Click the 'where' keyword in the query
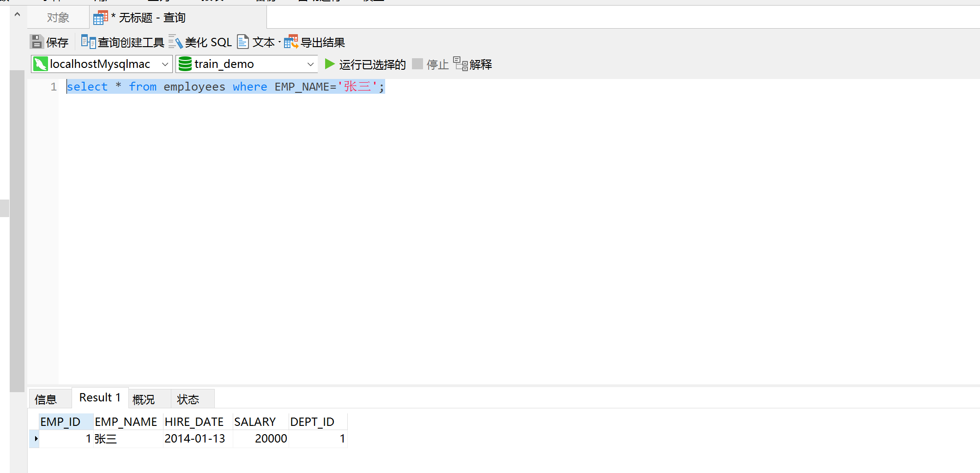This screenshot has height=473, width=980. 250,86
